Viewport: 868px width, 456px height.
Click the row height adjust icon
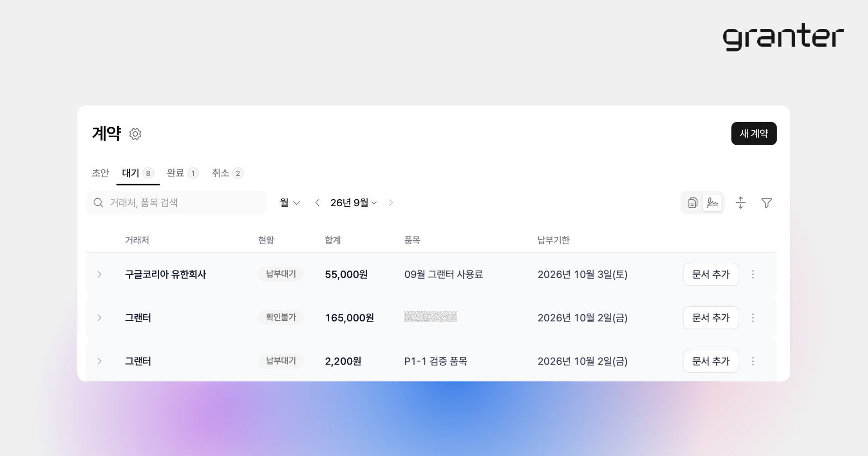point(741,203)
